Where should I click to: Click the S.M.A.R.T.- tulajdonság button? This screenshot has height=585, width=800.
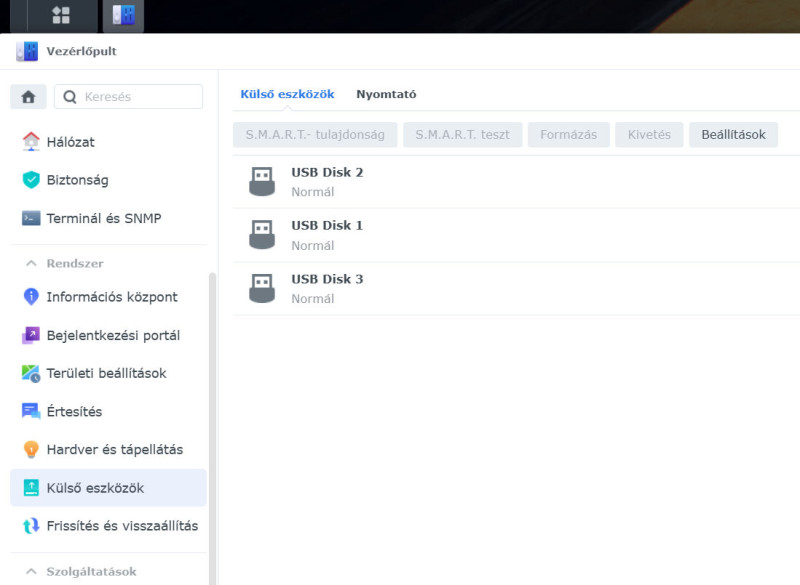(x=315, y=135)
